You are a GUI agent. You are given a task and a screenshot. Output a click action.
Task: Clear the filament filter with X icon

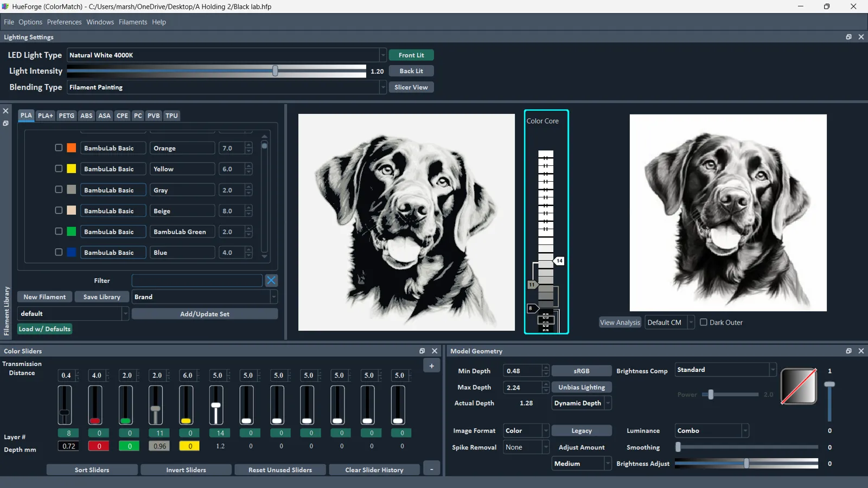tap(271, 280)
